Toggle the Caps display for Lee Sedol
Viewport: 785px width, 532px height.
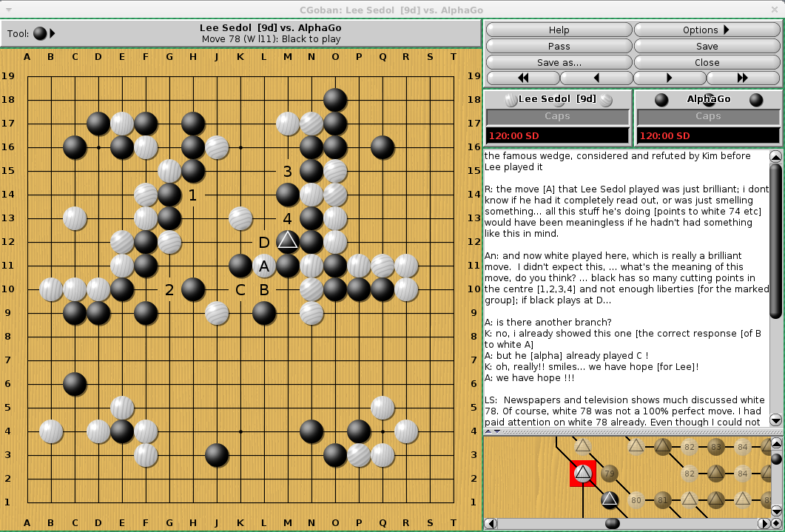tap(557, 116)
